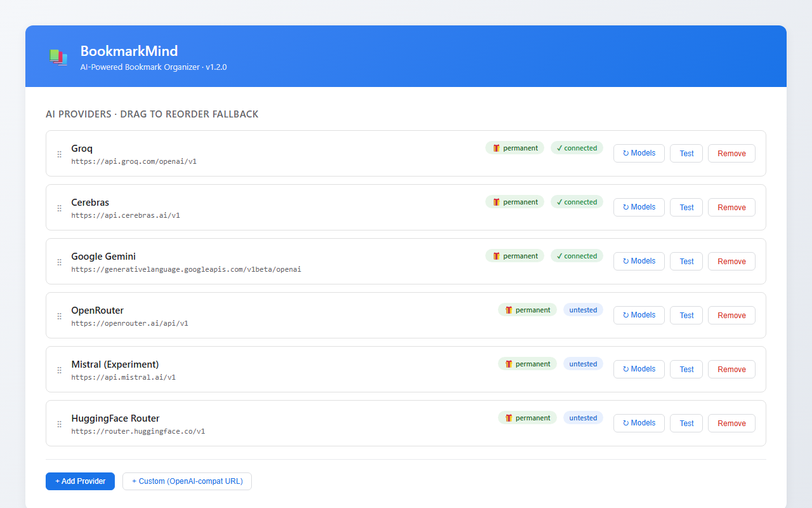Grab the drag handle for Groq
This screenshot has width=812, height=508.
(59, 154)
